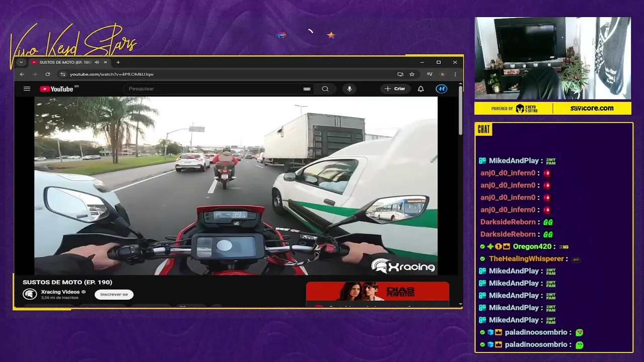Open the Criar create menu
This screenshot has width=644, height=362.
coord(395,89)
